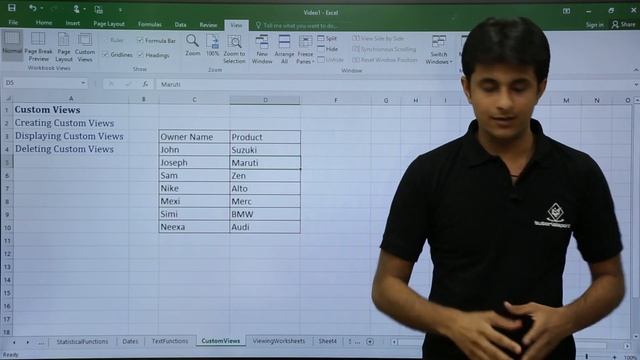Image resolution: width=640 pixels, height=360 pixels.
Task: Expand the Name Box dropdown
Action: pos(83,83)
